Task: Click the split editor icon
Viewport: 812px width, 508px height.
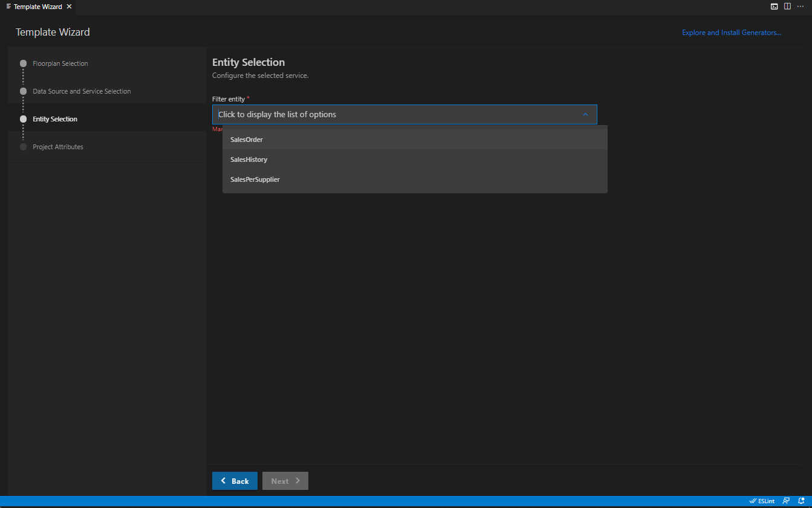Action: pyautogui.click(x=787, y=7)
